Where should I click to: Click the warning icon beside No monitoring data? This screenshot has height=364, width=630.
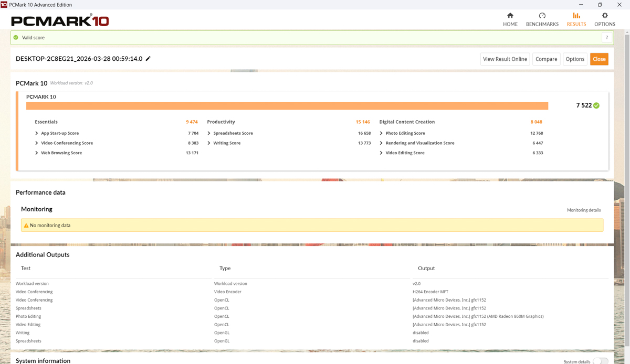point(26,226)
